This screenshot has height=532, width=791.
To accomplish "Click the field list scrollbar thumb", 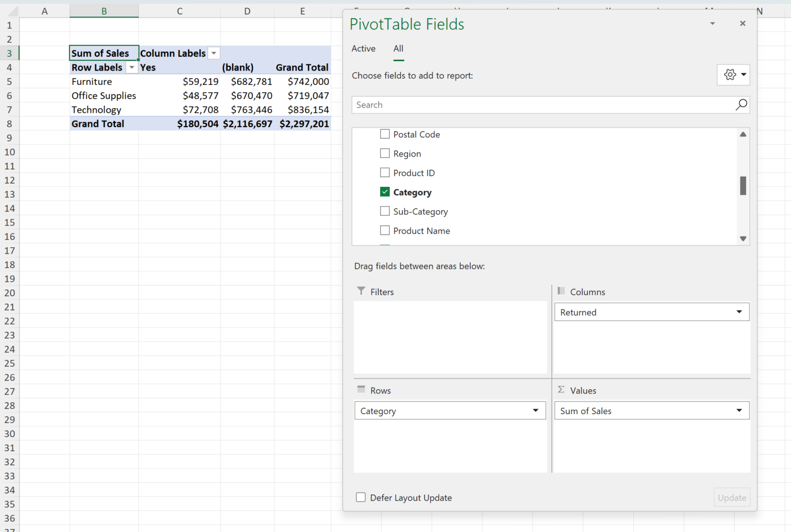I will tap(743, 186).
